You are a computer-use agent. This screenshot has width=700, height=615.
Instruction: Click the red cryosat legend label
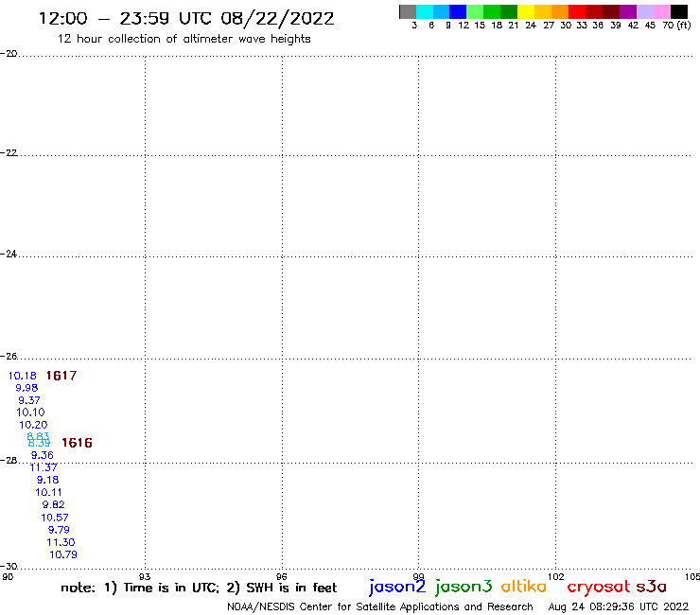pyautogui.click(x=598, y=587)
